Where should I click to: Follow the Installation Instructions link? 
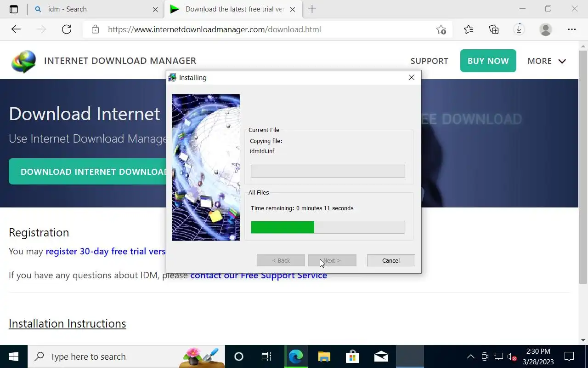coord(68,323)
